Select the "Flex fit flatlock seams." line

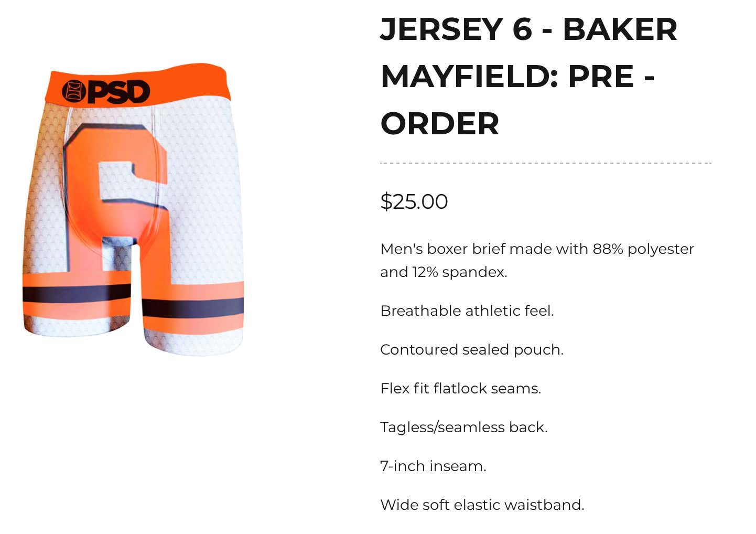tap(460, 388)
